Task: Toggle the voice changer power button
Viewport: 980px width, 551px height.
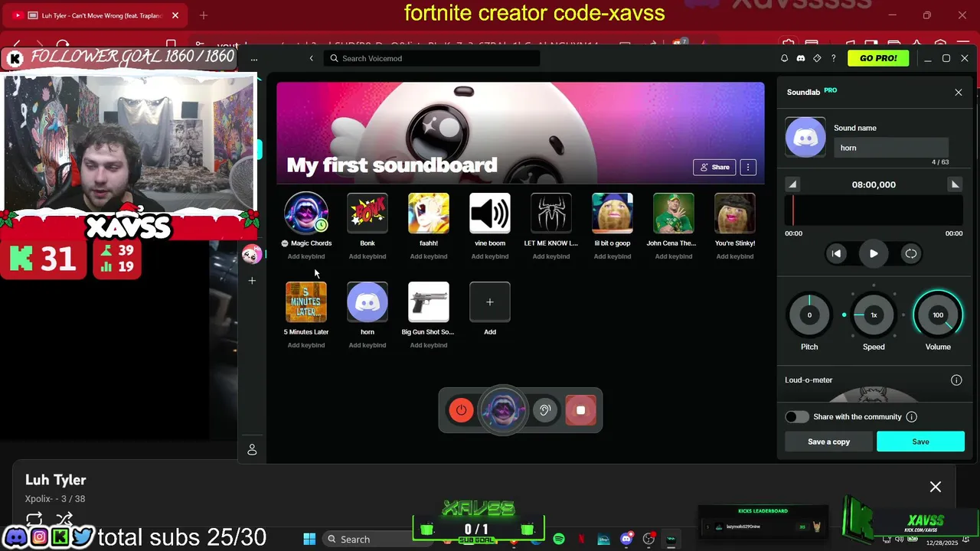Action: coord(461,410)
